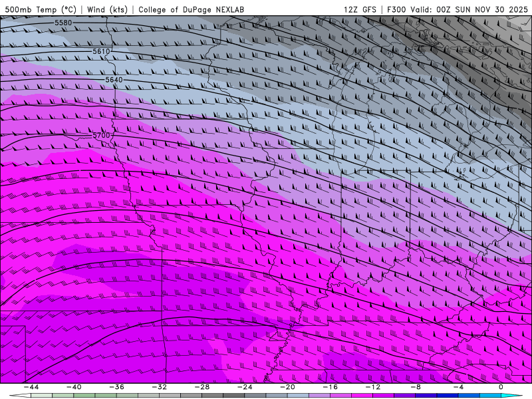Viewport: 532px width, 399px height.
Task: Click the -12 color scale label
Action: coord(373,387)
